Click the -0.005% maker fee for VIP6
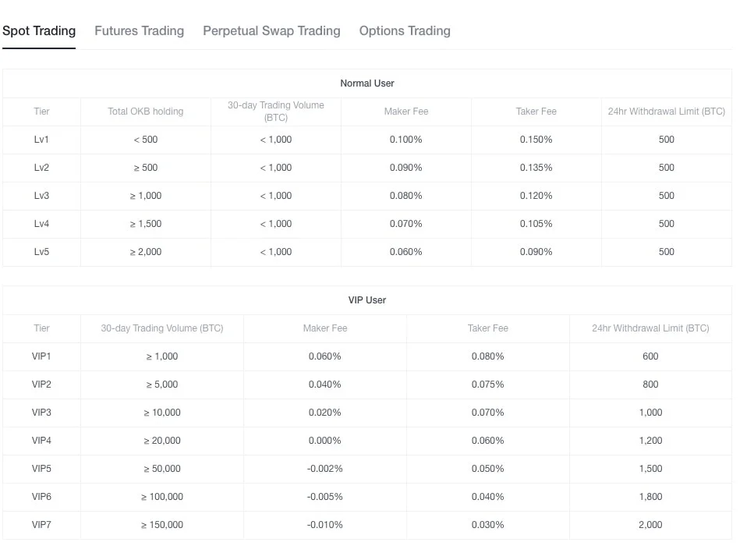This screenshot has height=560, width=754. [325, 497]
